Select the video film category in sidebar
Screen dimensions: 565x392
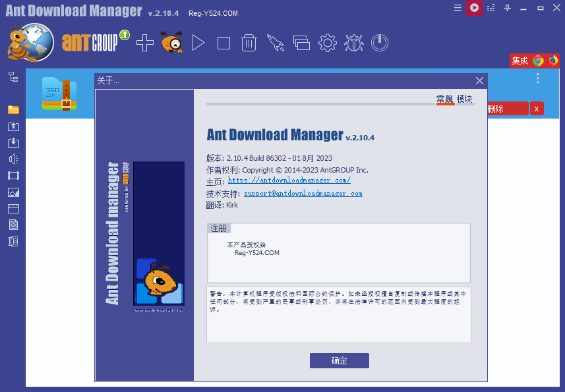point(13,176)
